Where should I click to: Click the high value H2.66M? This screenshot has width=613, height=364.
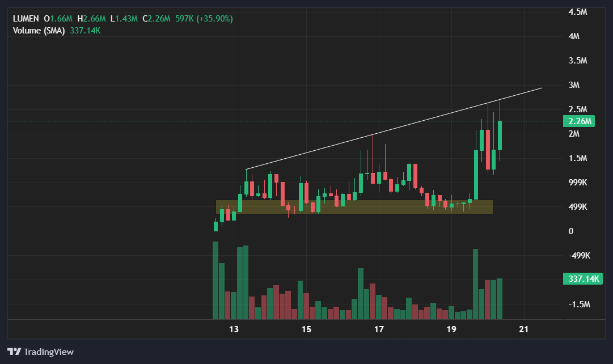[x=91, y=19]
